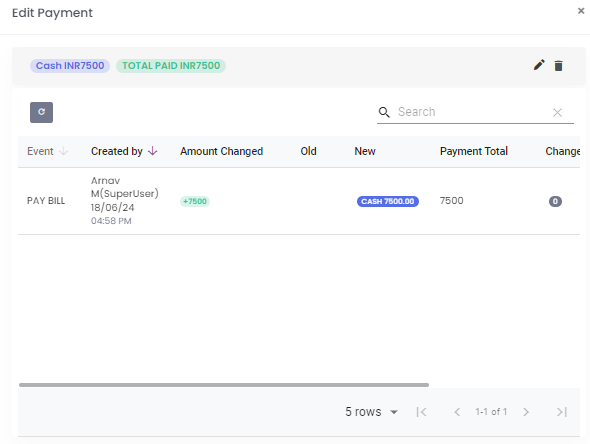Focus the Search input field
Screen dimensions: 590x444
coord(472,112)
